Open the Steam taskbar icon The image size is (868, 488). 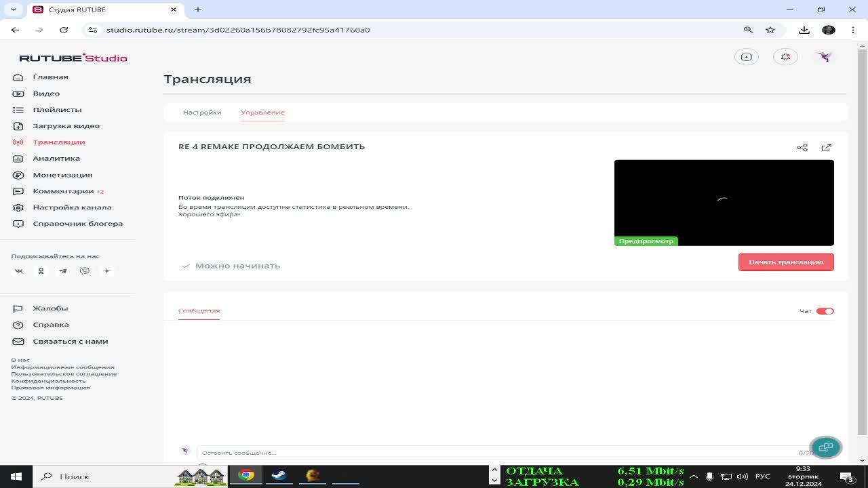click(x=279, y=475)
